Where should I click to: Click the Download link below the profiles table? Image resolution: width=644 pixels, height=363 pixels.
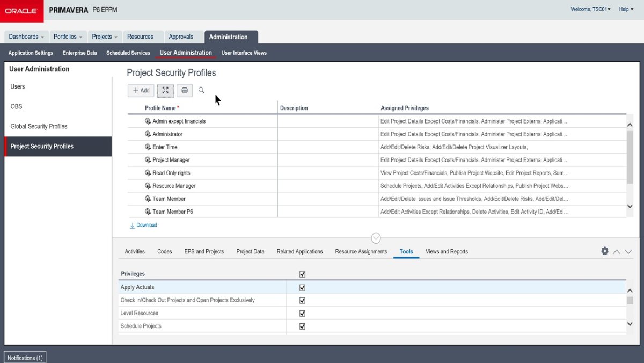[143, 225]
